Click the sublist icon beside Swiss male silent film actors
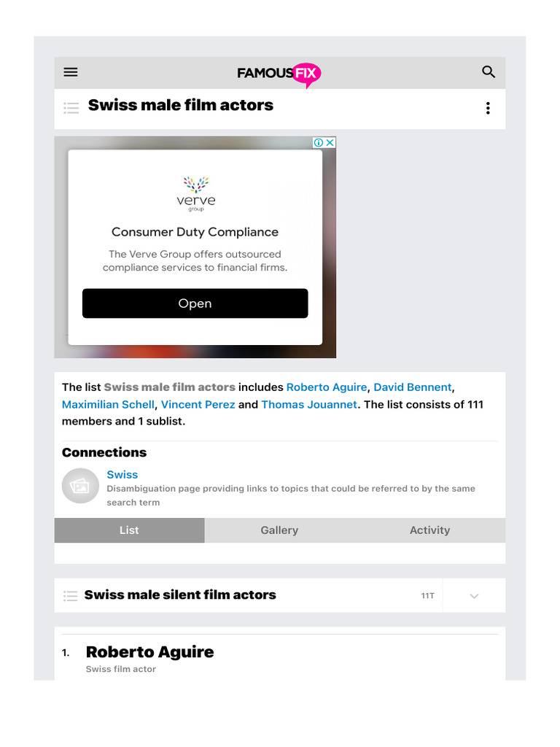 pyautogui.click(x=71, y=596)
